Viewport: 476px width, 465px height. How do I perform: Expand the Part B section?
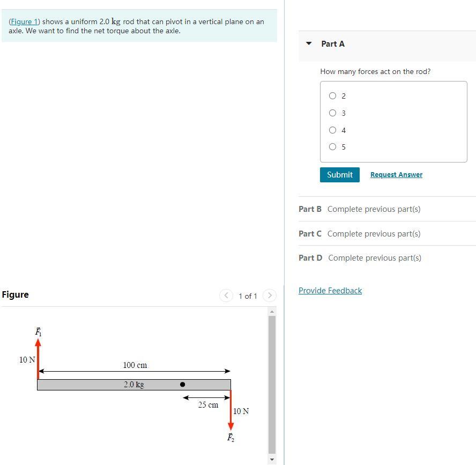[x=310, y=209]
